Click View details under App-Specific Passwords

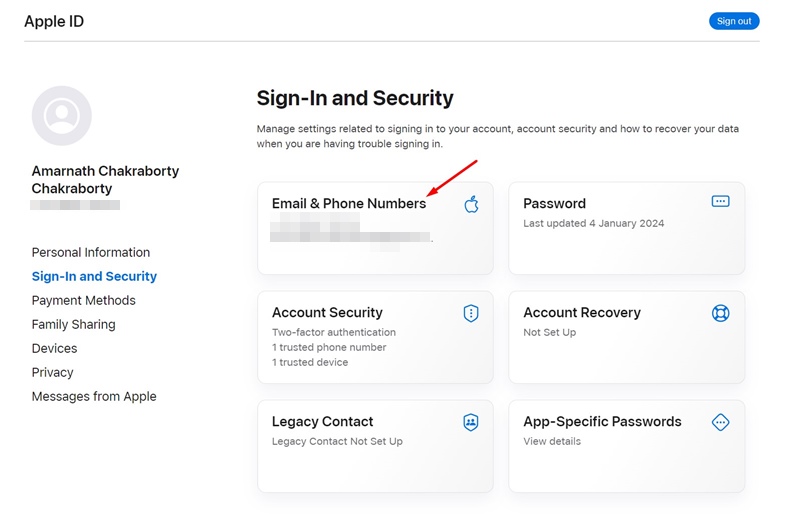tap(552, 442)
